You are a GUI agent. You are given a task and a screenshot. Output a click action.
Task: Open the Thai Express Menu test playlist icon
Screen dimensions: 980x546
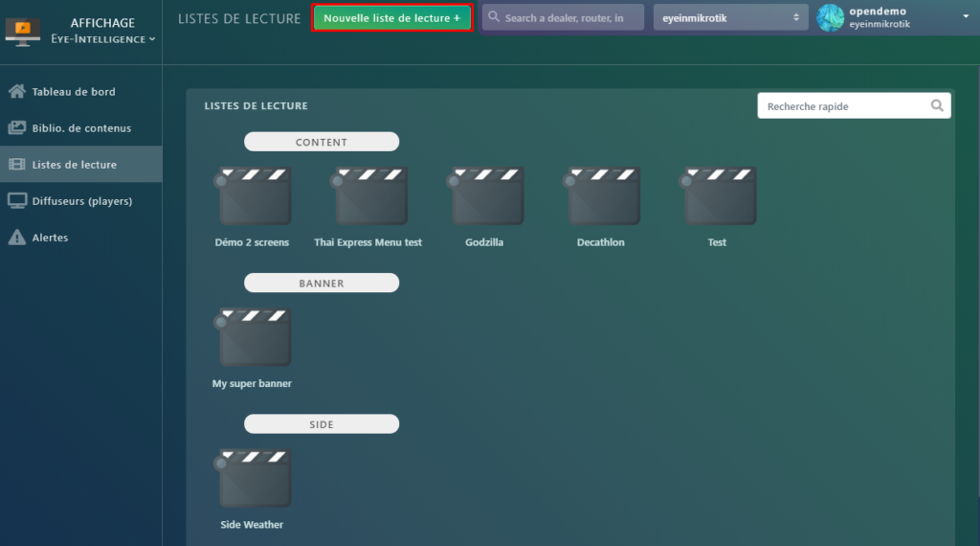(369, 196)
